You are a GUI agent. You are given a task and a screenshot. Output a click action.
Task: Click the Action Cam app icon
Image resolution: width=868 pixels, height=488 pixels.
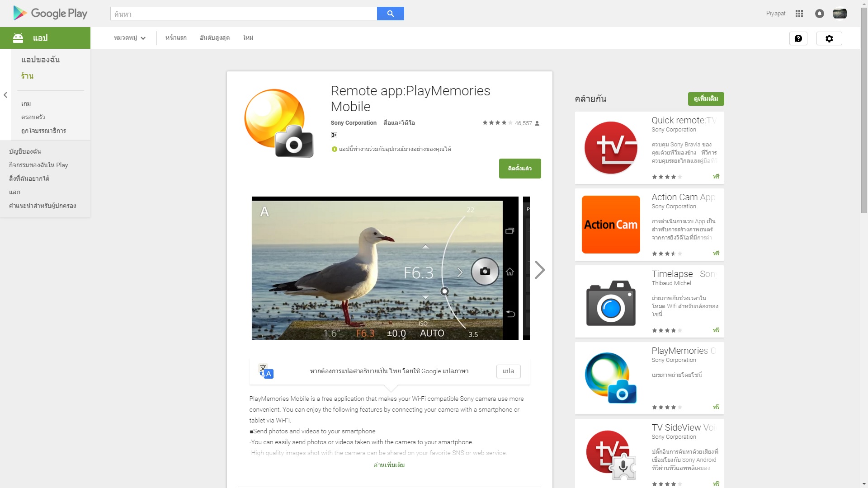click(610, 225)
